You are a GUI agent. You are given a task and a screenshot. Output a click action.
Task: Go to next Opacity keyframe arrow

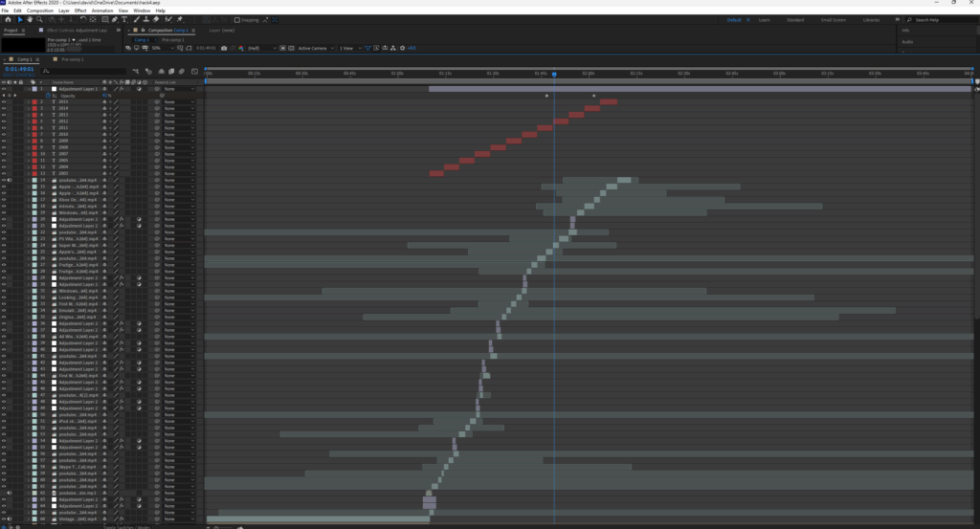[15, 96]
